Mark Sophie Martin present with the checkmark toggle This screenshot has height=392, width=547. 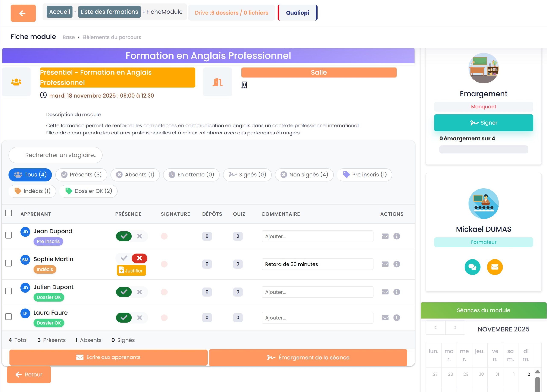tap(124, 258)
